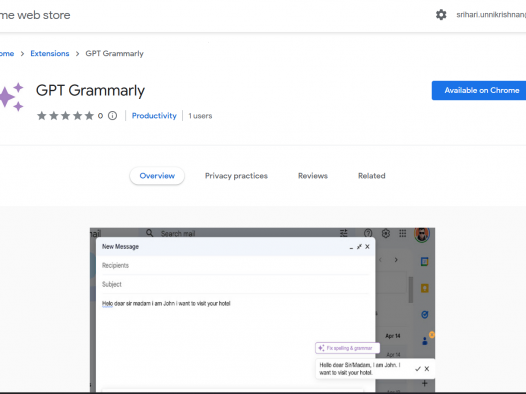Click the Available on Chrome button

pyautogui.click(x=479, y=90)
